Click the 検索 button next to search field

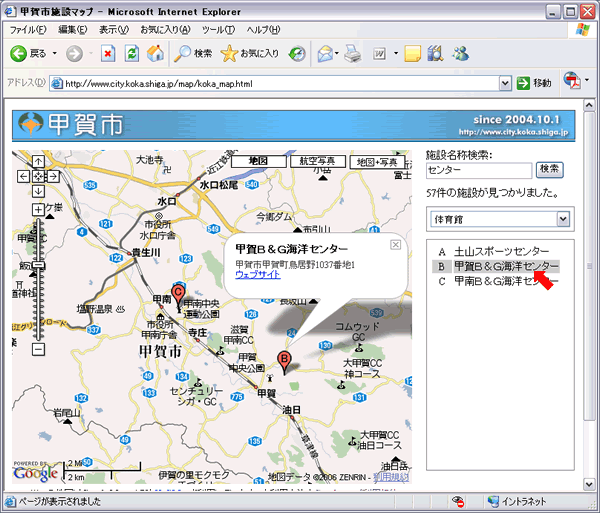click(x=549, y=169)
